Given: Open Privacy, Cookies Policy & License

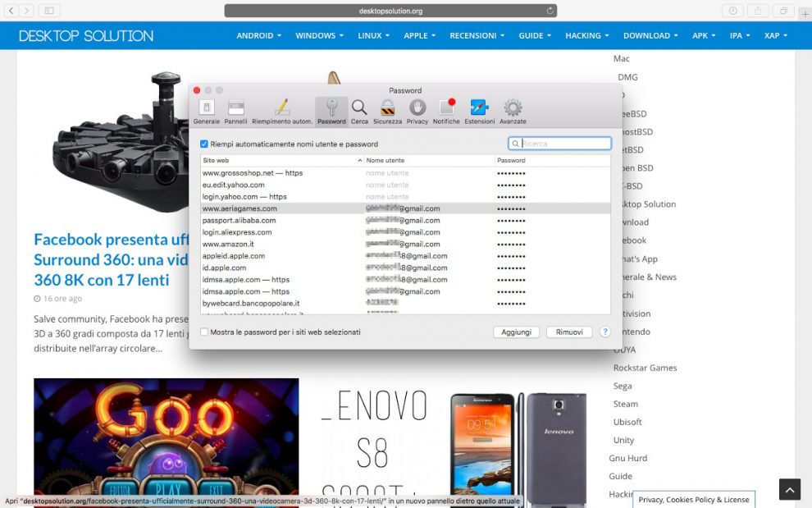Looking at the screenshot, I should [693, 500].
